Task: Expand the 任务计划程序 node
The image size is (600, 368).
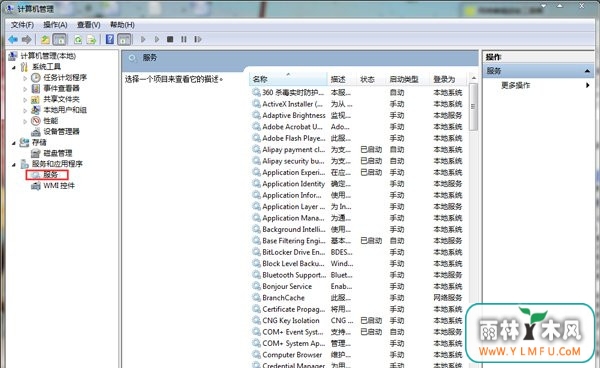Action: [25, 78]
